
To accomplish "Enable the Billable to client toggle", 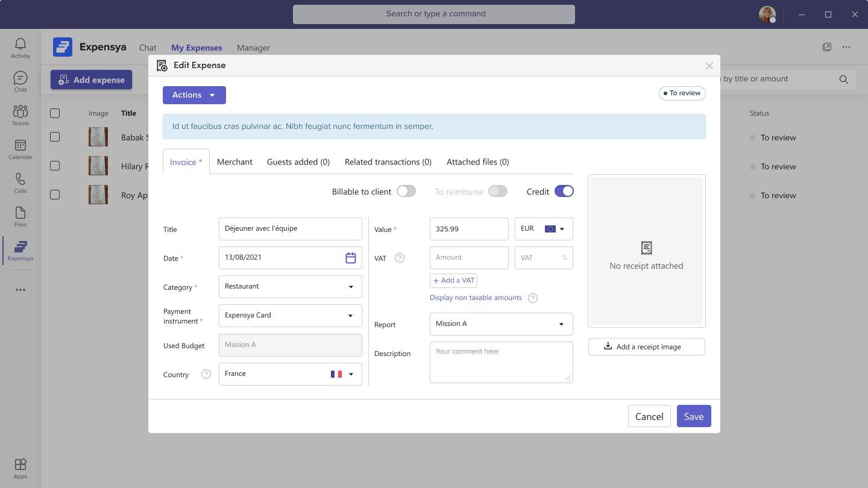I will [406, 192].
